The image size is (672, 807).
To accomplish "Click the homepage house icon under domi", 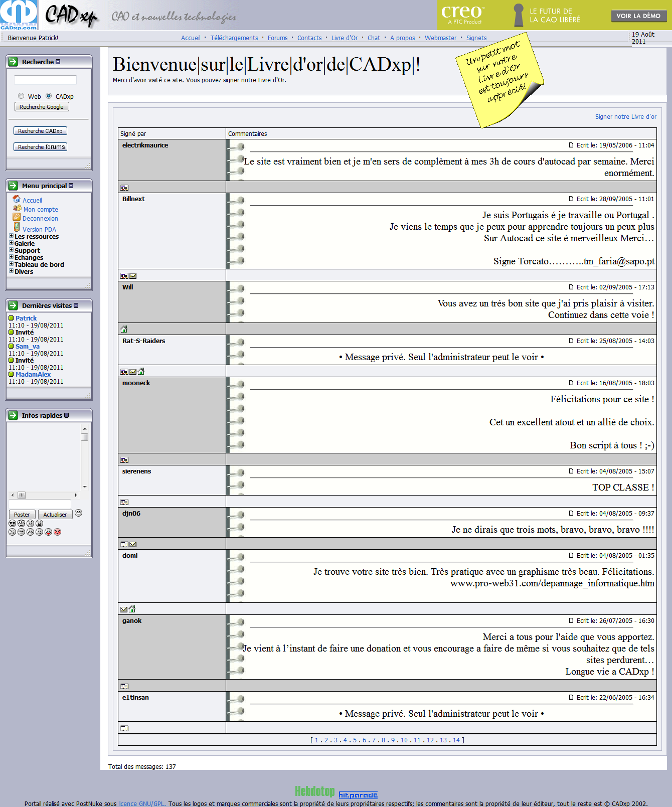I will click(x=132, y=609).
